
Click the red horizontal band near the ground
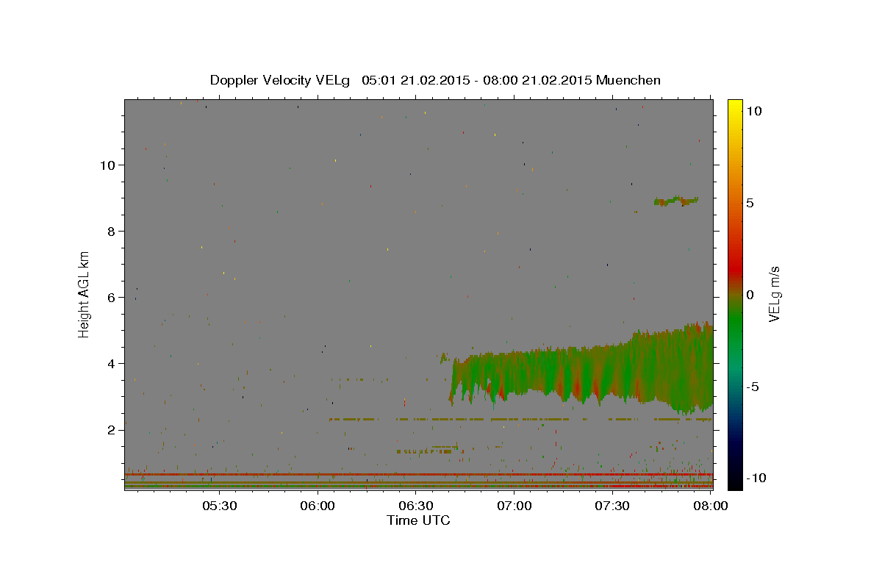click(418, 474)
